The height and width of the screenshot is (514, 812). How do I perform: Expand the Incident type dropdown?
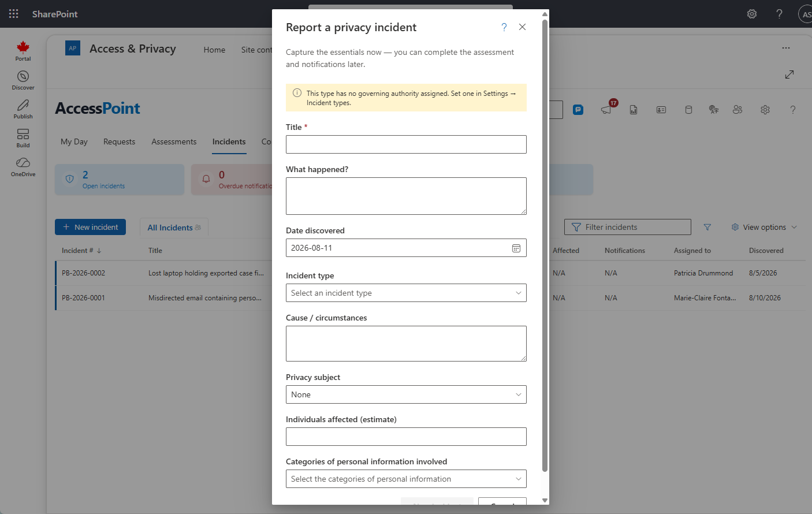[406, 293]
